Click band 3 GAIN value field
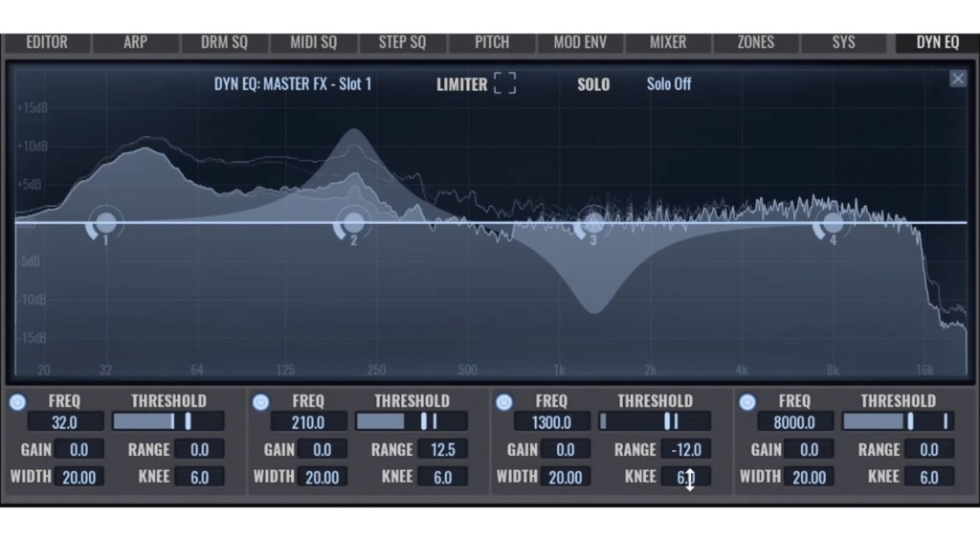This screenshot has width=980, height=541. click(565, 450)
